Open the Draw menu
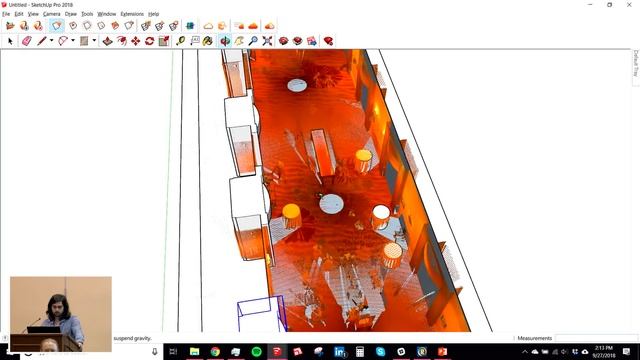Viewport: 640px width, 360px height. click(x=71, y=14)
